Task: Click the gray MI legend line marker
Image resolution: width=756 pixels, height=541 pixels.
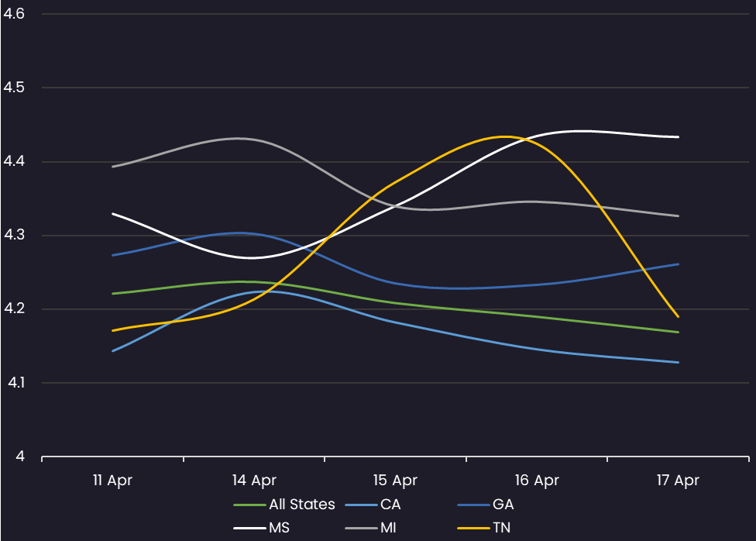Action: pyautogui.click(x=361, y=528)
